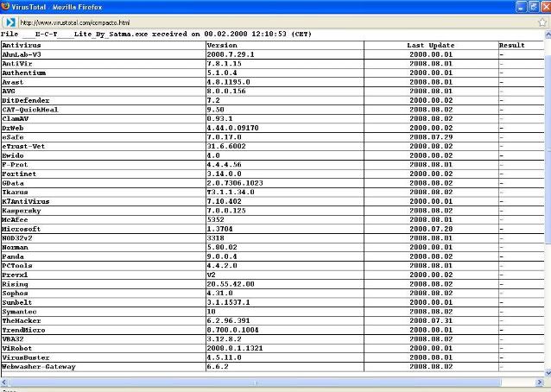Minimize the Firefox window
The height and width of the screenshot is (392, 551).
coord(522,7)
